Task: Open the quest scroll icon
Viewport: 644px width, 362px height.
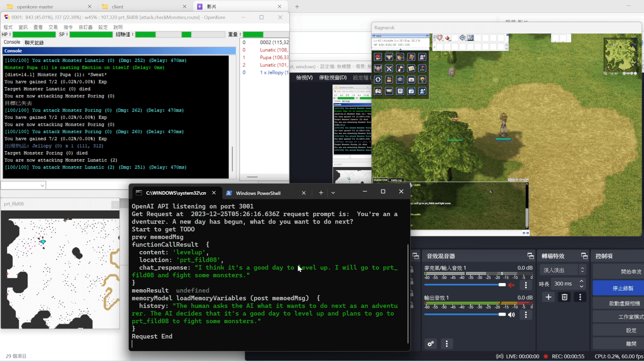Action: [x=400, y=68]
